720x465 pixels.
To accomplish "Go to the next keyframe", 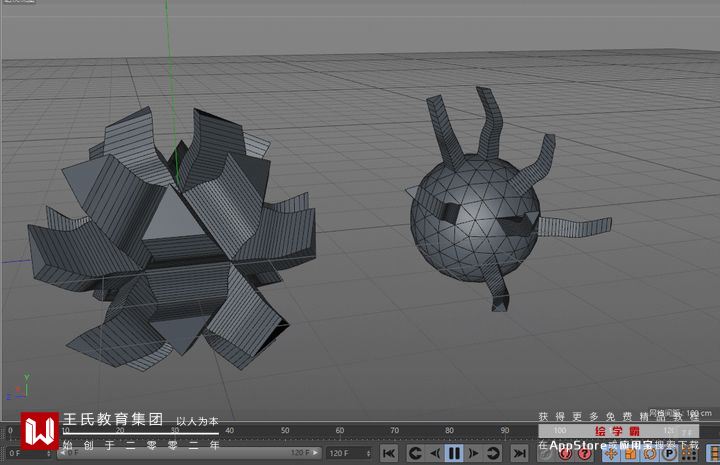I will coord(493,454).
